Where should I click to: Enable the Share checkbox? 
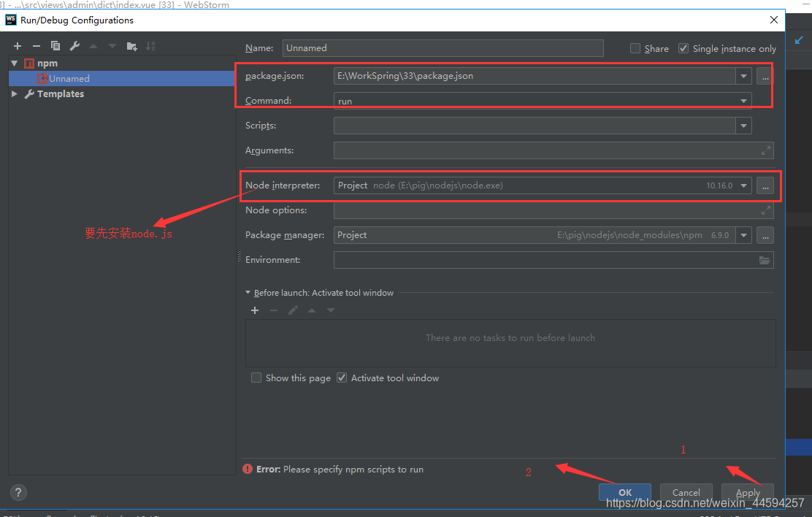(x=635, y=48)
